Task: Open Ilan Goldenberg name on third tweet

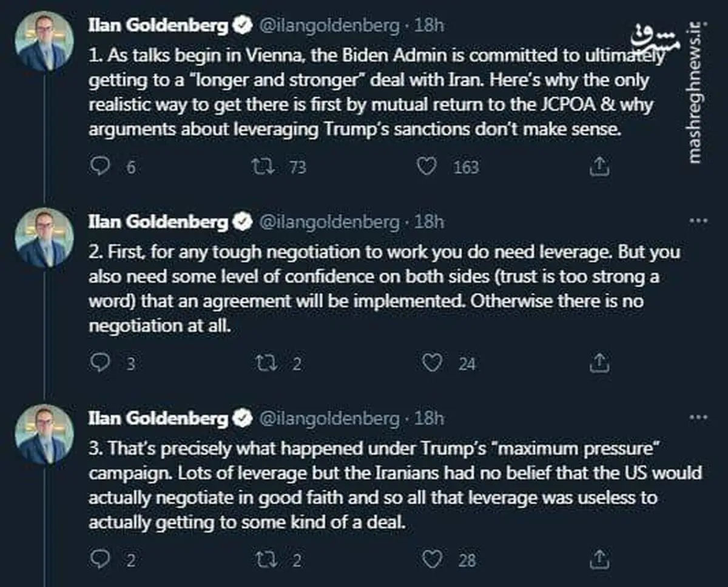Action: click(158, 418)
